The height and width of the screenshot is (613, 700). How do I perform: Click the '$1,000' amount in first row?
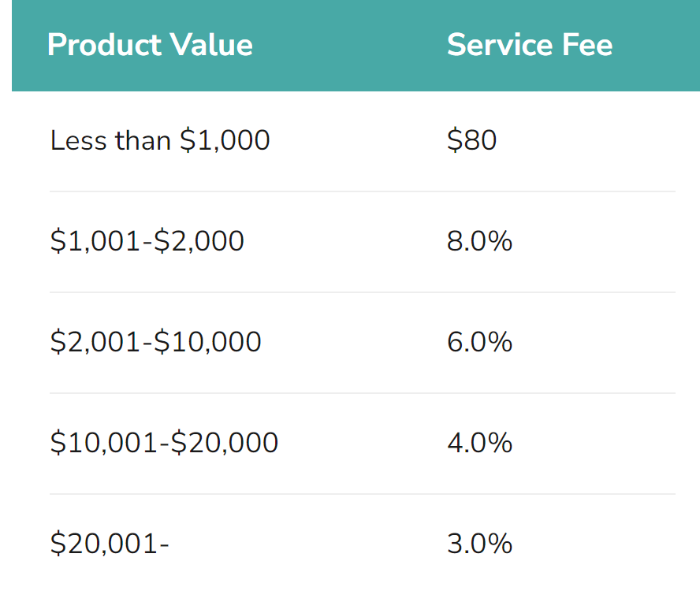click(x=225, y=140)
